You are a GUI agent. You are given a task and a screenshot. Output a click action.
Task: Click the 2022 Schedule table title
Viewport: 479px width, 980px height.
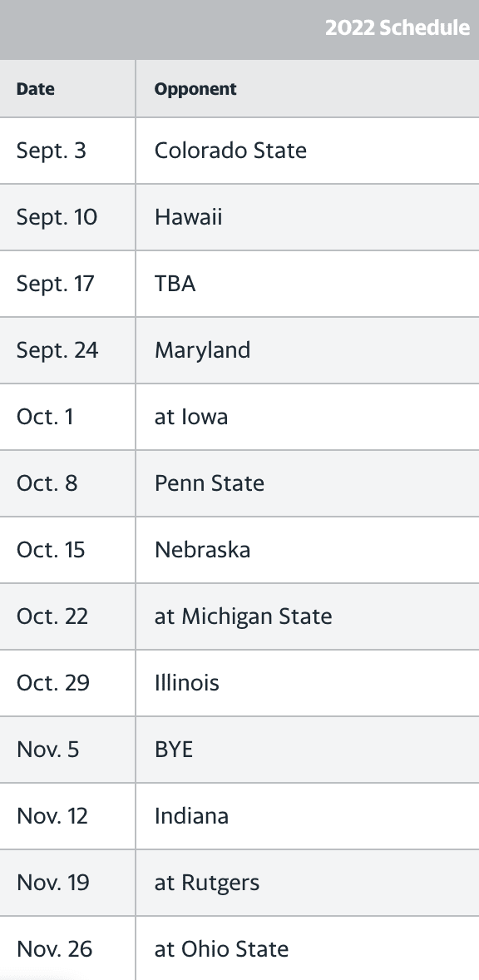click(398, 28)
